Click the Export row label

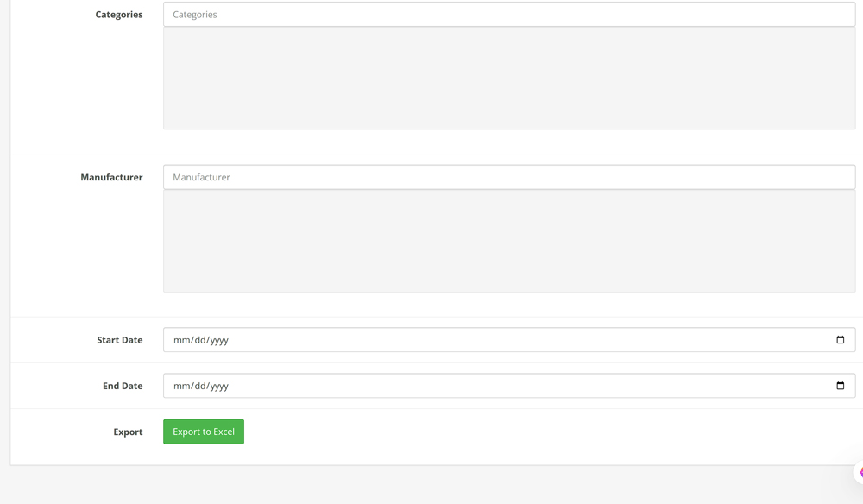(128, 432)
